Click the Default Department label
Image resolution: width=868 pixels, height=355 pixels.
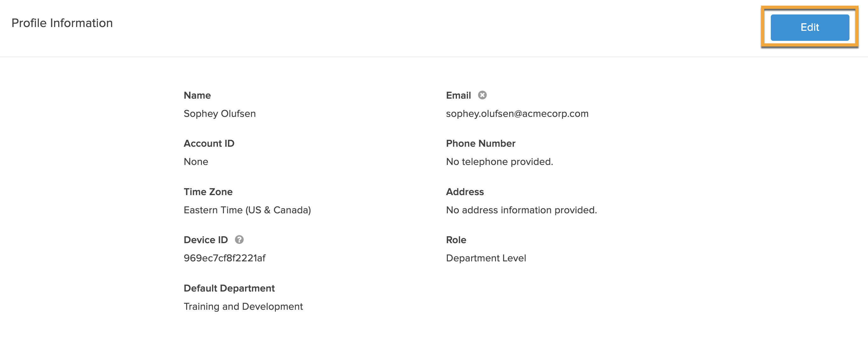(x=229, y=288)
